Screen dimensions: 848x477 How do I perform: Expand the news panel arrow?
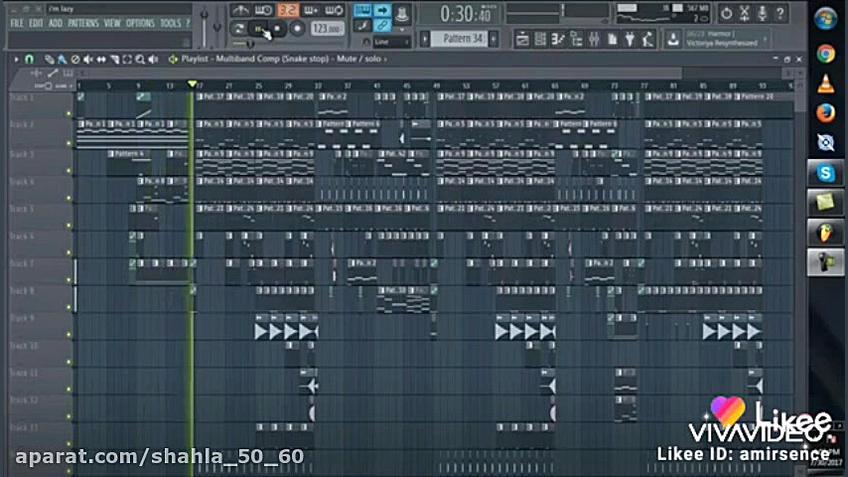pyautogui.click(x=765, y=38)
